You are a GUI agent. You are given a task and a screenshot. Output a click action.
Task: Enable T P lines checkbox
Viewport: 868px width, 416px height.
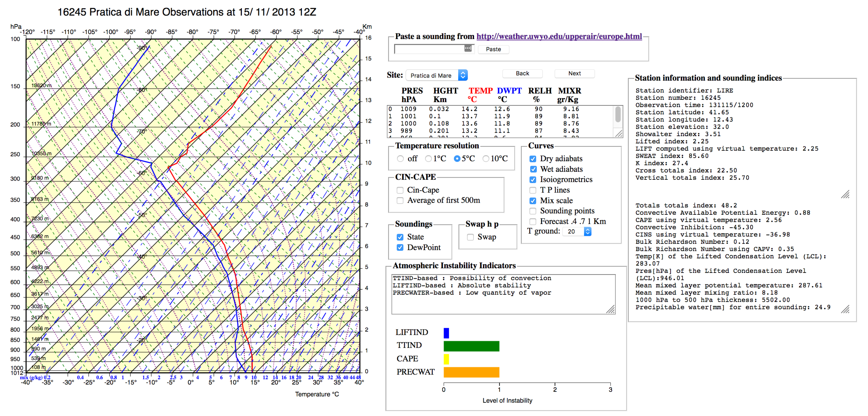(533, 190)
